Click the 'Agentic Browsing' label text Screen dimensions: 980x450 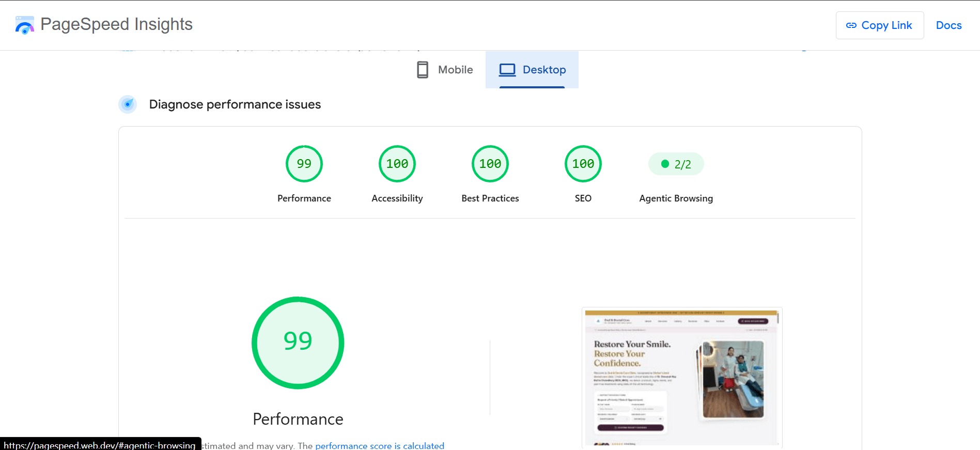tap(676, 198)
